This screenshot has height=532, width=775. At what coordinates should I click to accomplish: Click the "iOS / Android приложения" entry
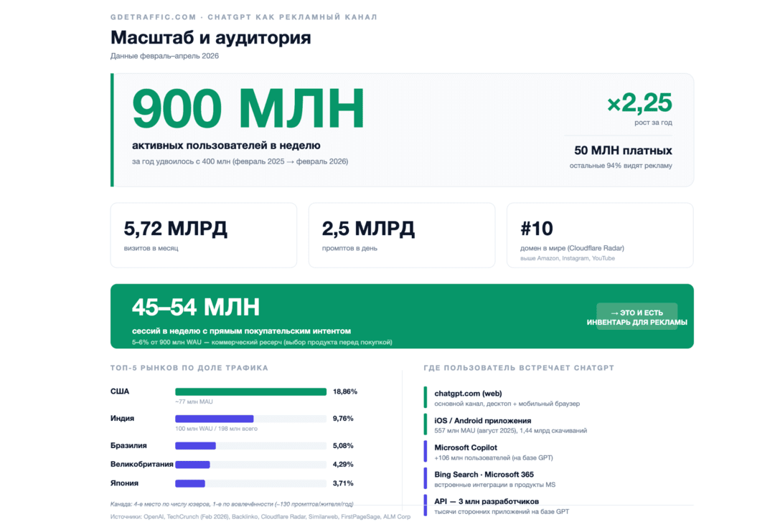click(482, 421)
